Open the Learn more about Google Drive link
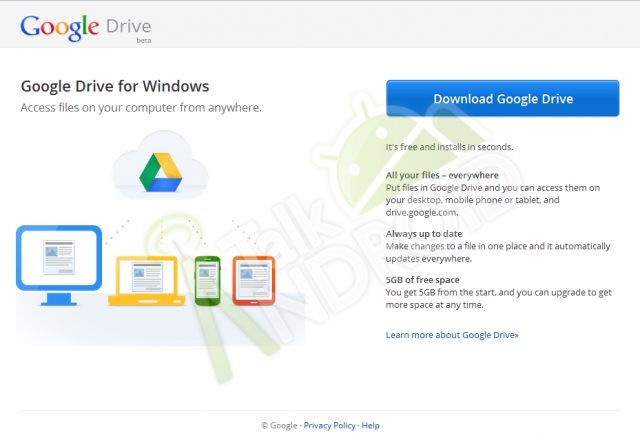Screen dimensions: 640x438 [452, 335]
